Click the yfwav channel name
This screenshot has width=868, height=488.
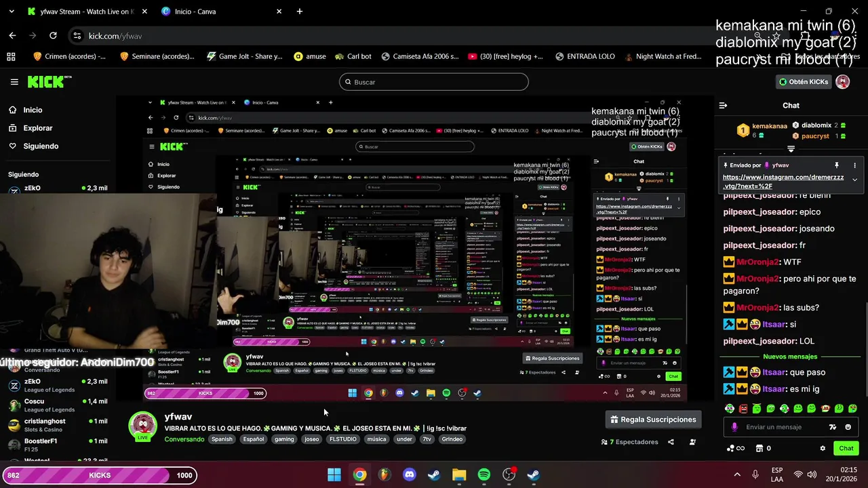tap(178, 417)
